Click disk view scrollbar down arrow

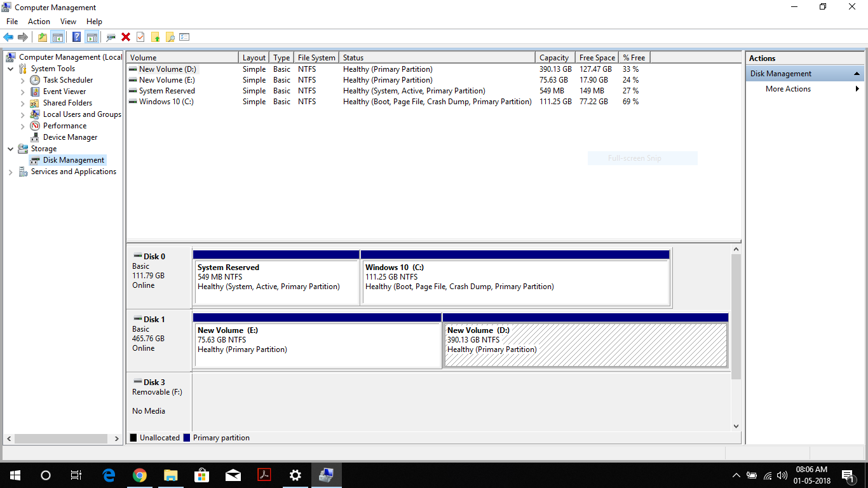[736, 426]
